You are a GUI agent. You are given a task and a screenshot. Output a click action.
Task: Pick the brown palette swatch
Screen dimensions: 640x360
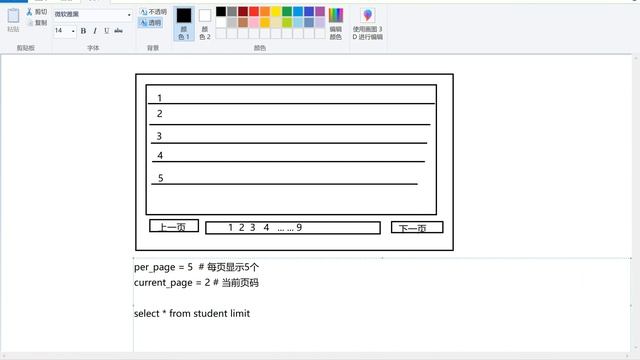[x=243, y=22]
